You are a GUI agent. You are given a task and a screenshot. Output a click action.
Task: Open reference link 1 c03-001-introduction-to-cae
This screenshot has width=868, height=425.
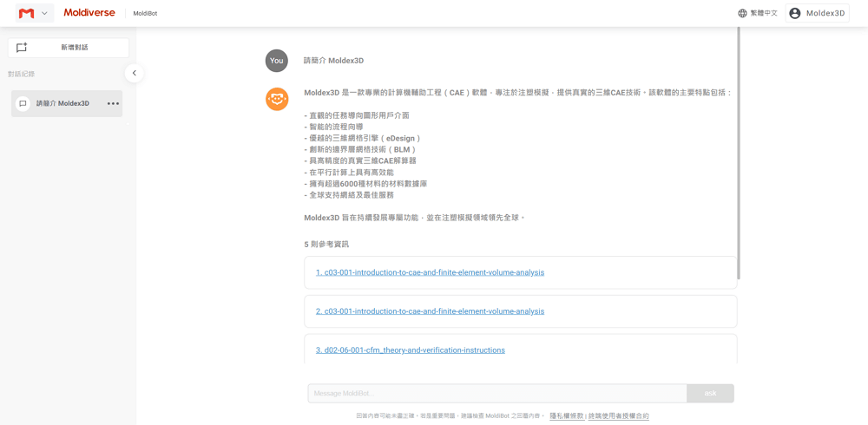tap(431, 273)
